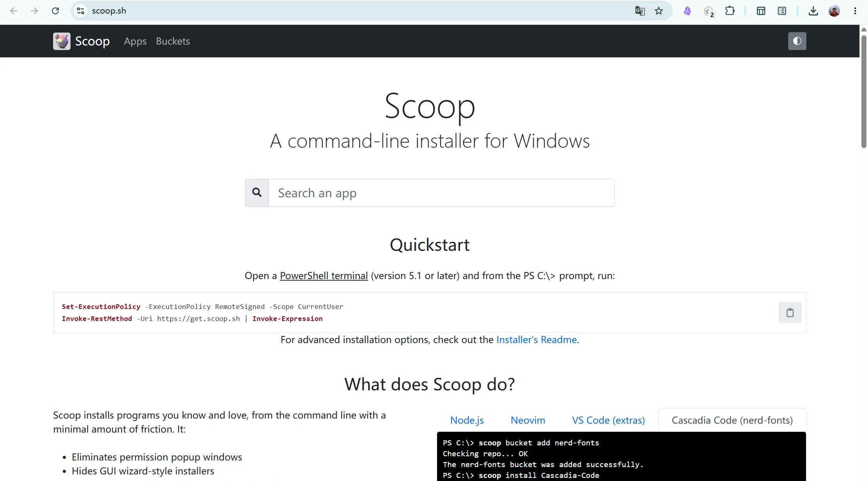Click the Scoop brand name in navbar
The width and height of the screenshot is (868, 481).
point(92,41)
